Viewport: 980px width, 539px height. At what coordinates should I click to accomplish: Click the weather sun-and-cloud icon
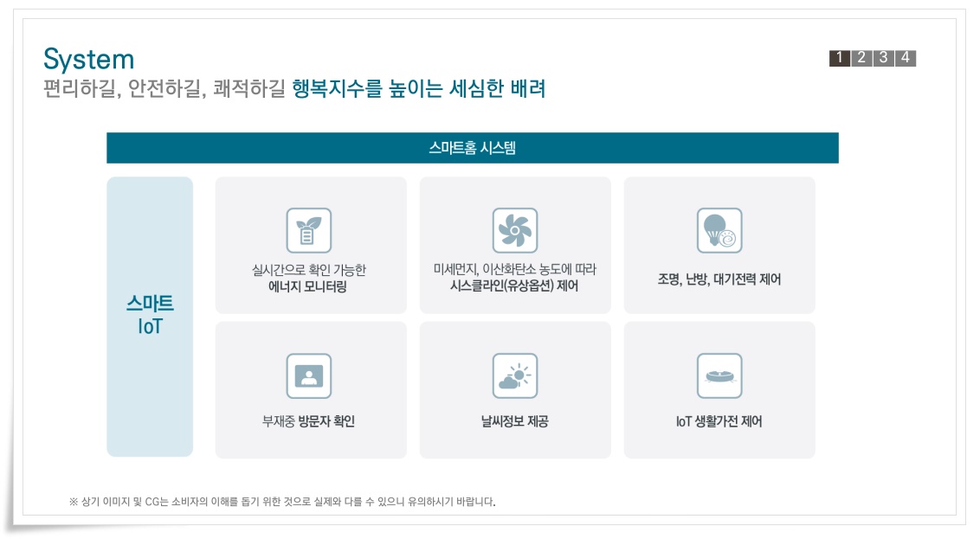click(x=515, y=376)
